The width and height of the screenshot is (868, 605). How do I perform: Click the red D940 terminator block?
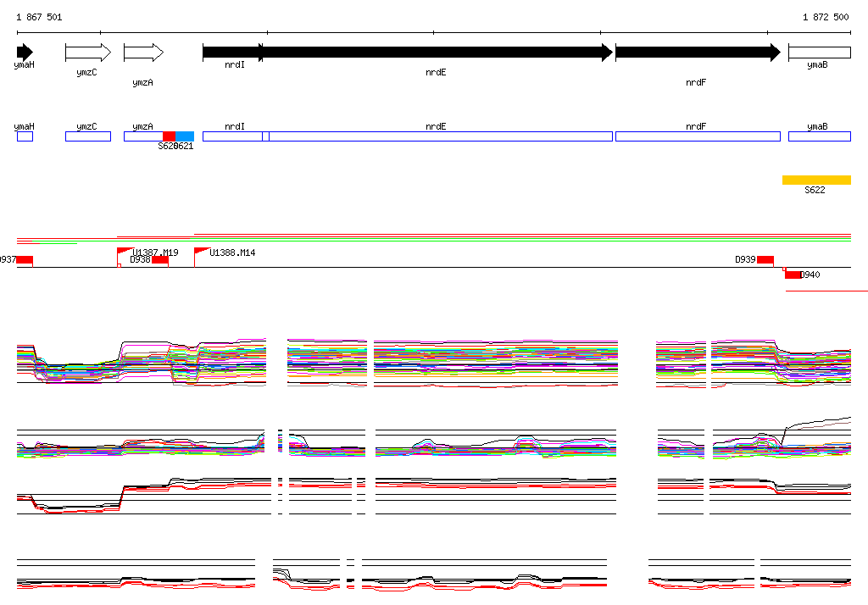click(x=793, y=275)
